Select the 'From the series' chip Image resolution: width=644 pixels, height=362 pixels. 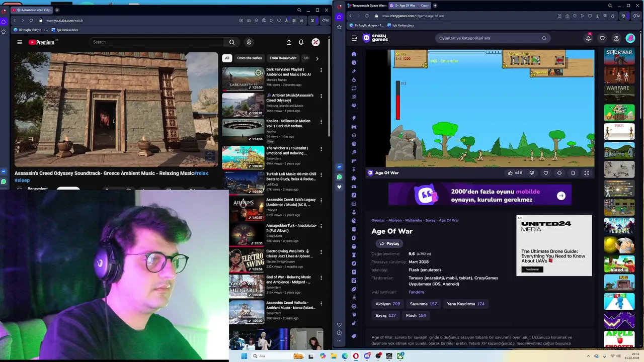(250, 58)
